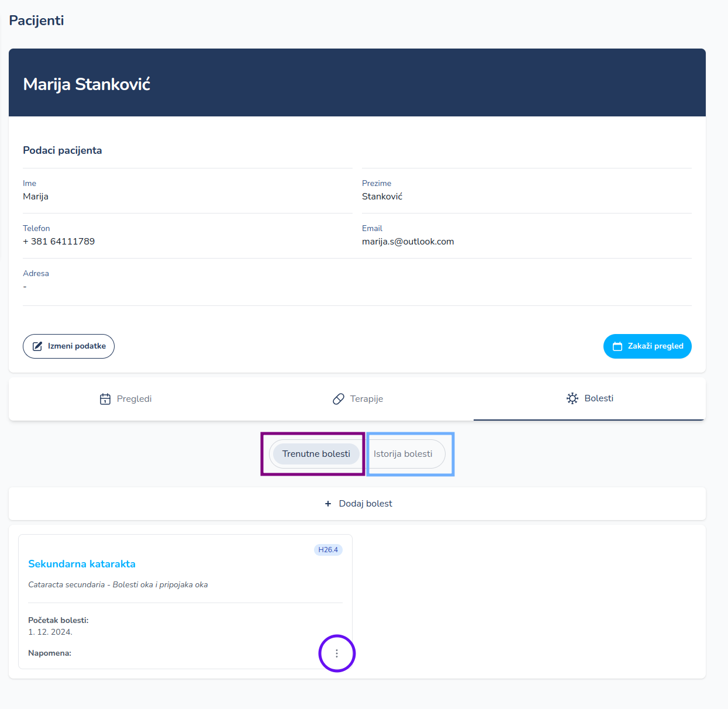Click the Bolesti virus icon
728x709 pixels.
coord(572,398)
